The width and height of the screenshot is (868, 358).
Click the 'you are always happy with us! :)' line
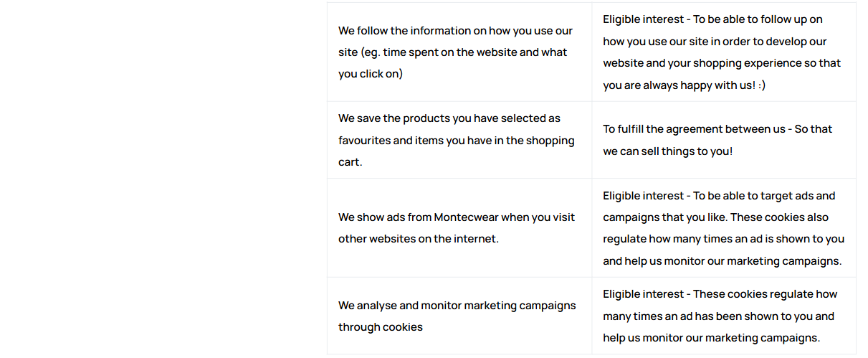tap(684, 85)
